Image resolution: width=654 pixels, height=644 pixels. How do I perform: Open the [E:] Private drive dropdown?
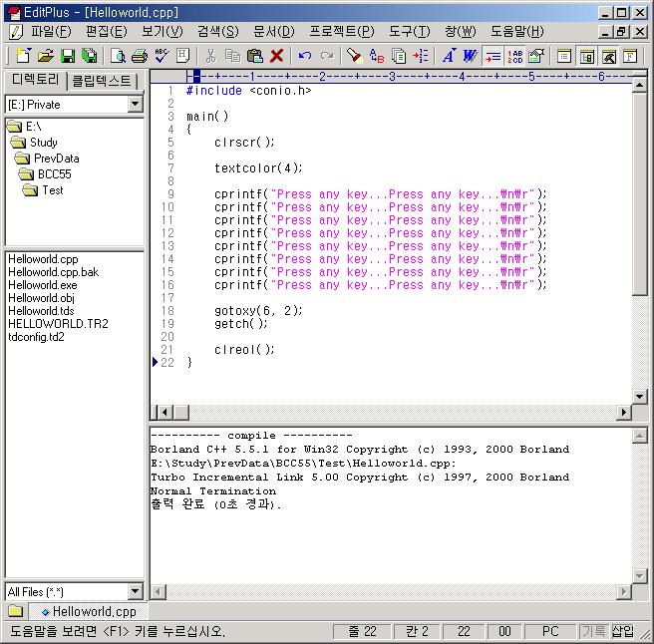point(136,105)
